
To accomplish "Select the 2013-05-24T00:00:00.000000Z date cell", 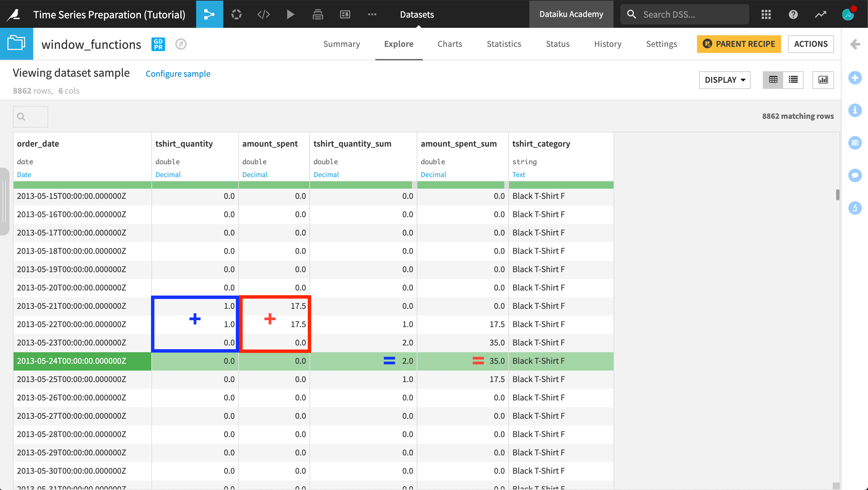I will click(x=82, y=361).
